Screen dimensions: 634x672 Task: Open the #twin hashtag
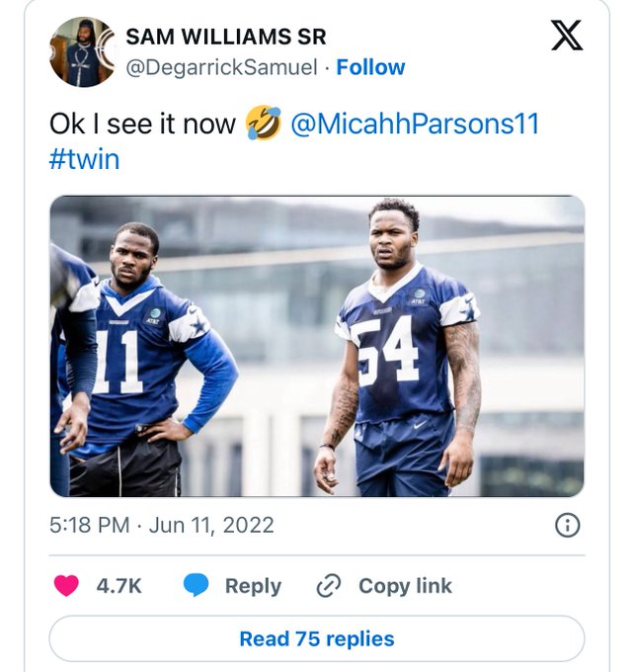84,159
